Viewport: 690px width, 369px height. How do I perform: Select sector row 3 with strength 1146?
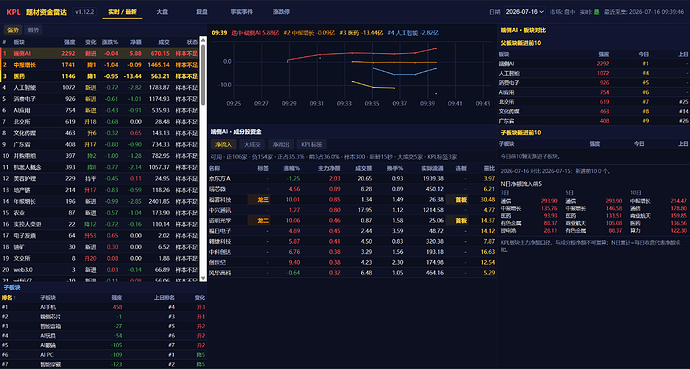pyautogui.click(x=100, y=76)
